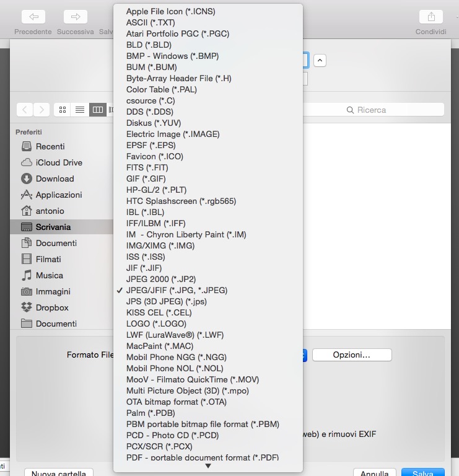Click the Ricerca search field
This screenshot has width=459, height=476.
tap(374, 110)
